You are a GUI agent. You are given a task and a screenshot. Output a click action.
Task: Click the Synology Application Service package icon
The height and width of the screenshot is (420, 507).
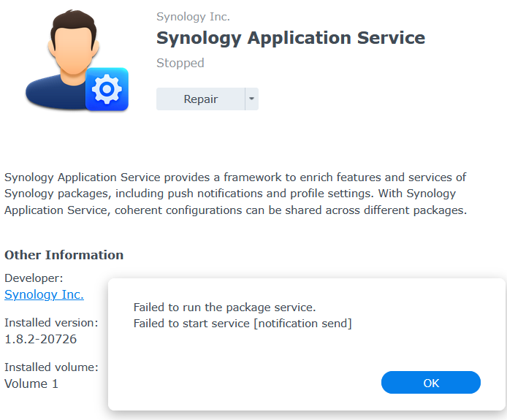(73, 62)
